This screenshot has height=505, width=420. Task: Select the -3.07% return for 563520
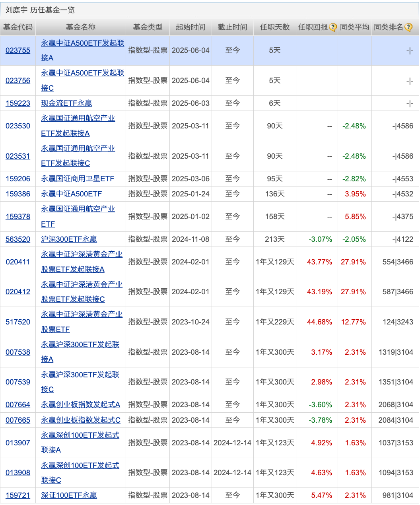(320, 239)
